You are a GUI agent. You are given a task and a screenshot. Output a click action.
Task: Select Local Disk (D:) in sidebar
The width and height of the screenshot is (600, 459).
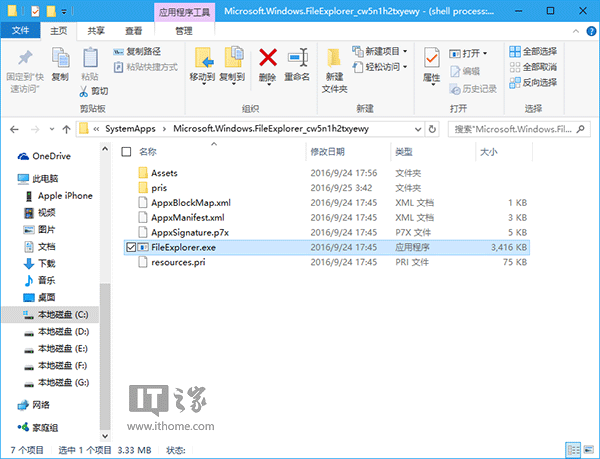57,332
